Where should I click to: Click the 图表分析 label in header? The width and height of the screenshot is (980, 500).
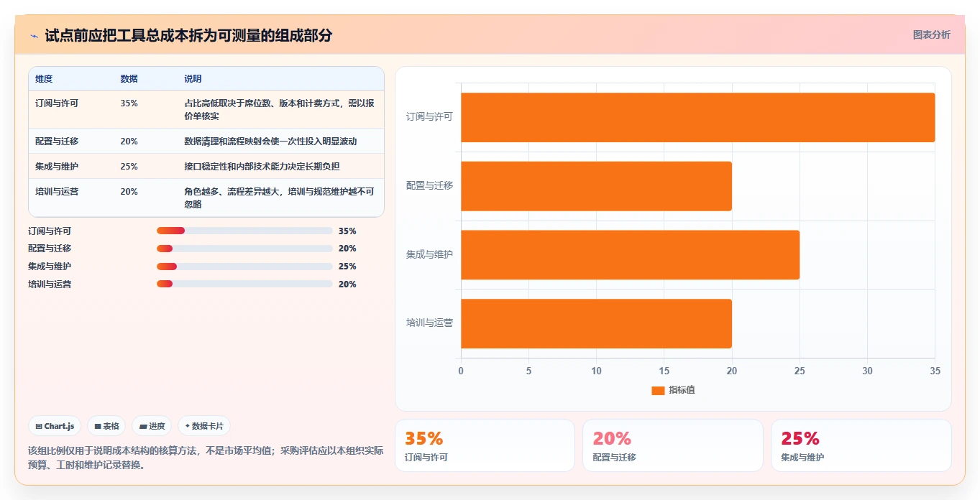[x=931, y=35]
